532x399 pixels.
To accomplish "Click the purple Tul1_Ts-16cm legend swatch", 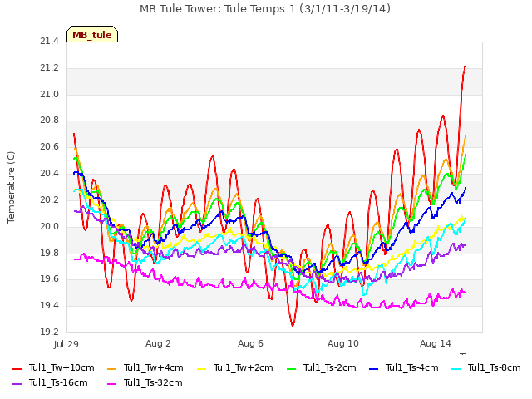I will tap(17, 383).
